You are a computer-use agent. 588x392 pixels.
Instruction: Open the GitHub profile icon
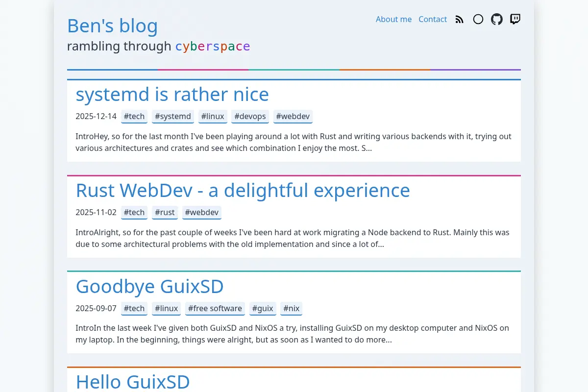point(497,19)
